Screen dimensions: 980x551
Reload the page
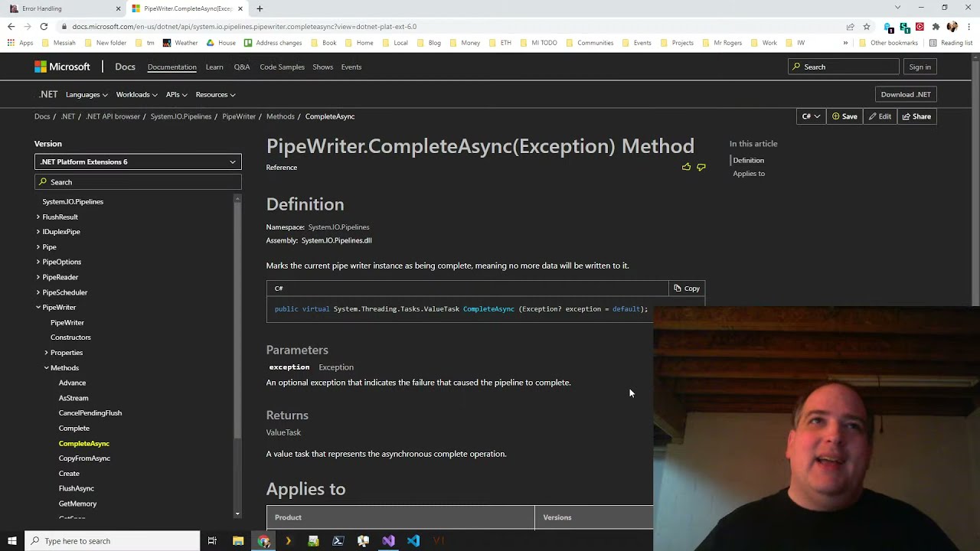pyautogui.click(x=44, y=26)
